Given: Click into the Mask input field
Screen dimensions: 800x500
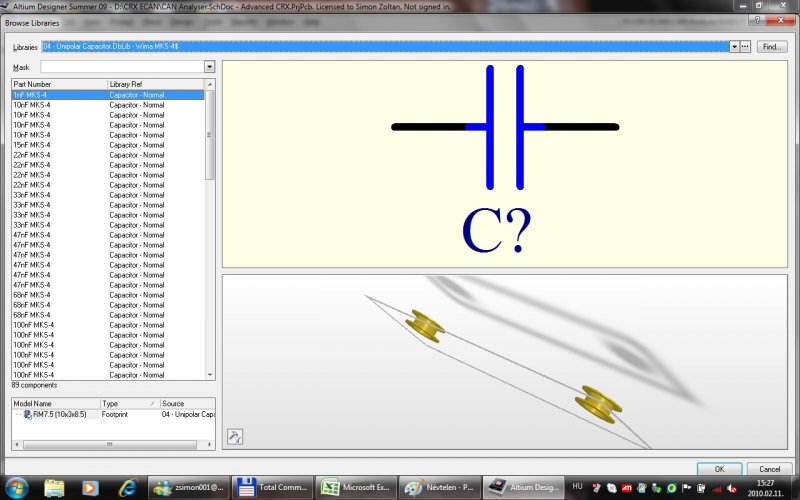Looking at the screenshot, I should (122, 67).
